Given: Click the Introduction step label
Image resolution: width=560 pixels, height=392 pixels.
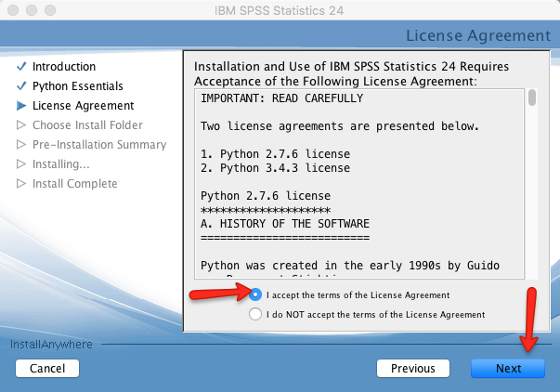Looking at the screenshot, I should pos(64,67).
